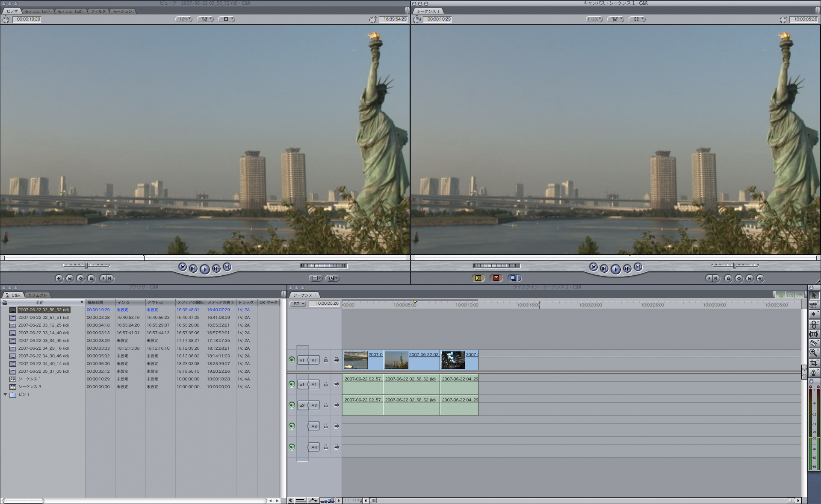This screenshot has height=504, width=821.
Task: Lock the V1 track
Action: (x=326, y=360)
